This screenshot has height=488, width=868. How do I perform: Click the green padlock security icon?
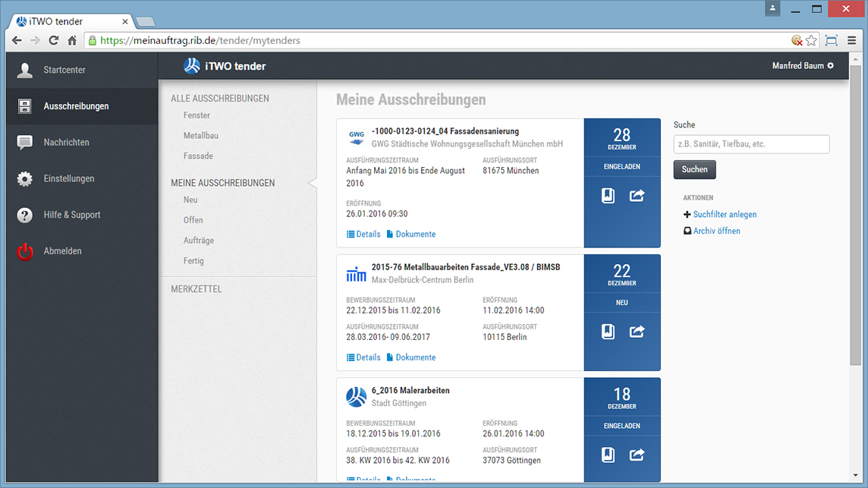tap(93, 40)
